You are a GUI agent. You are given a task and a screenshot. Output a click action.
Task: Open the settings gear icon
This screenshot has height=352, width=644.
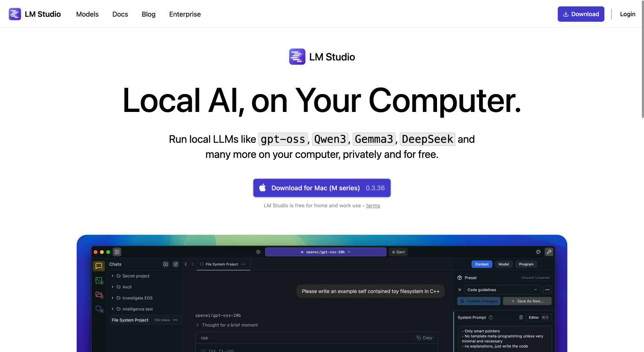pos(258,252)
